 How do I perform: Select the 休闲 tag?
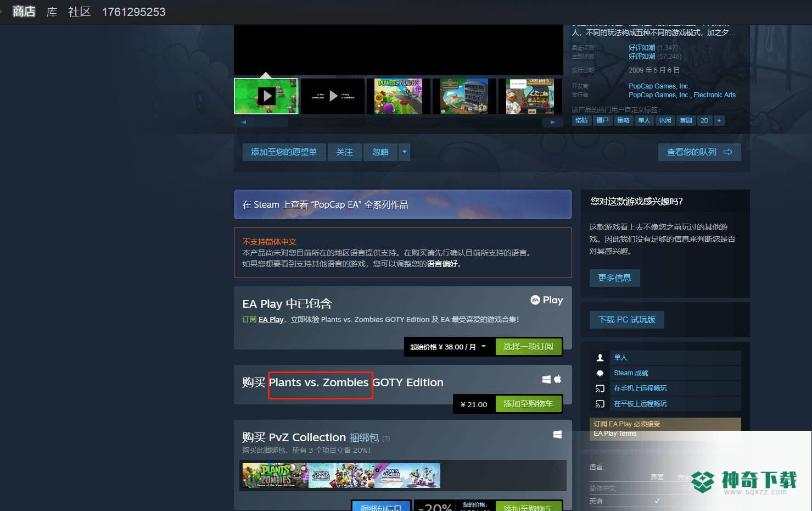665,120
